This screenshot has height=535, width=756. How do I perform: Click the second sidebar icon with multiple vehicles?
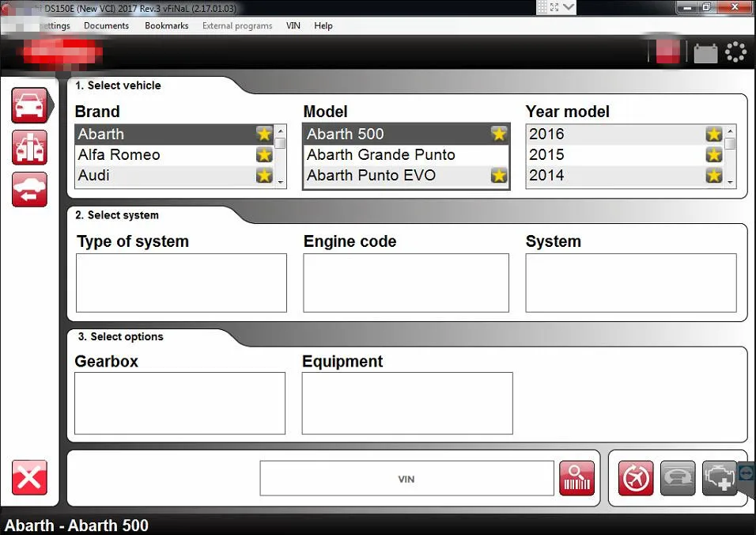29,147
